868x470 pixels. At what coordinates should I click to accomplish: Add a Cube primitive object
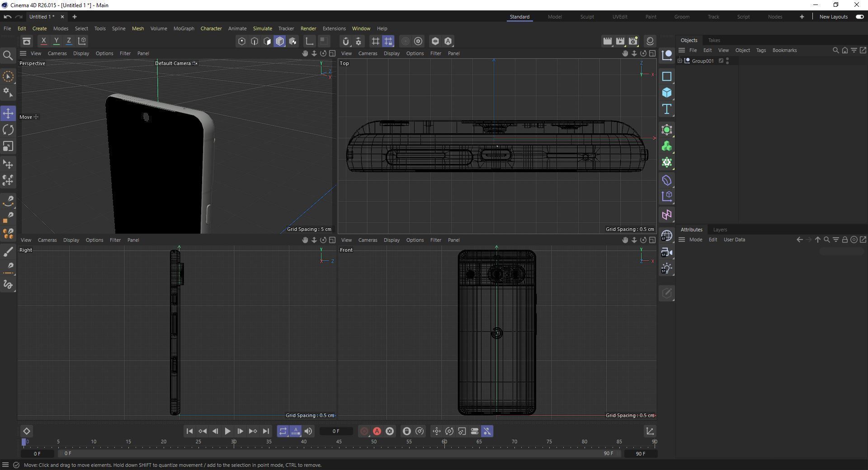pos(666,93)
